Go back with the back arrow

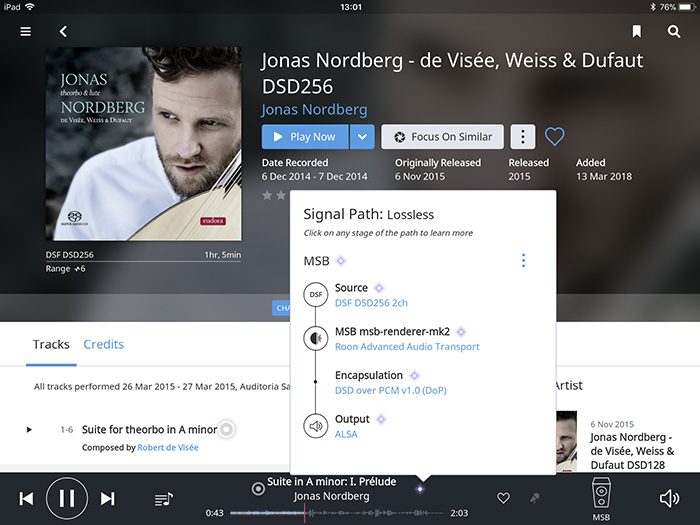pyautogui.click(x=63, y=31)
